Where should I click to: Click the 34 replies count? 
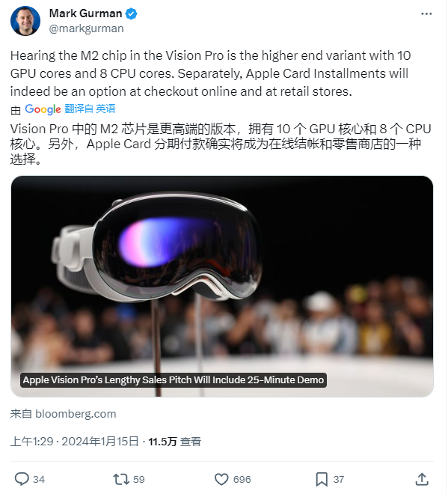point(39,481)
